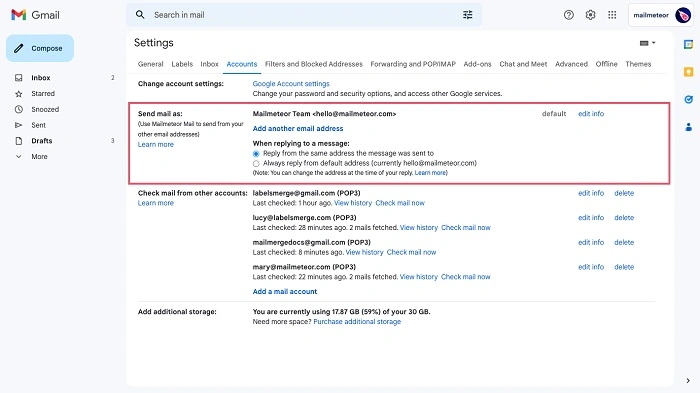The image size is (700, 393).
Task: Select reply from same address option
Action: 256,154
